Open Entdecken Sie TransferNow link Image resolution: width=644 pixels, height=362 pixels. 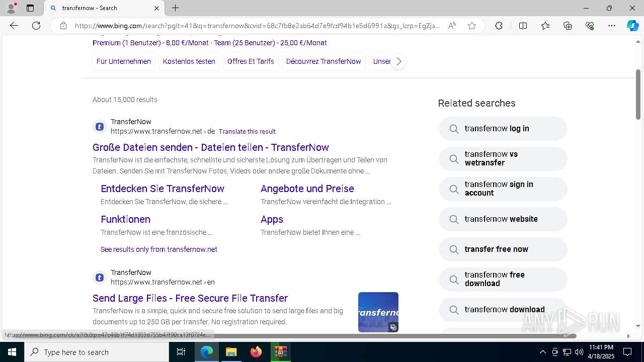(163, 189)
